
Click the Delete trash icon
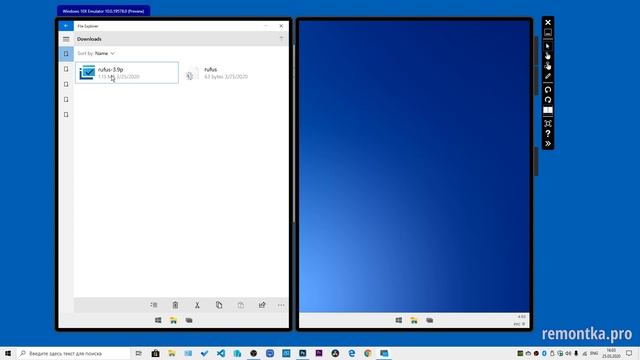[x=175, y=305]
